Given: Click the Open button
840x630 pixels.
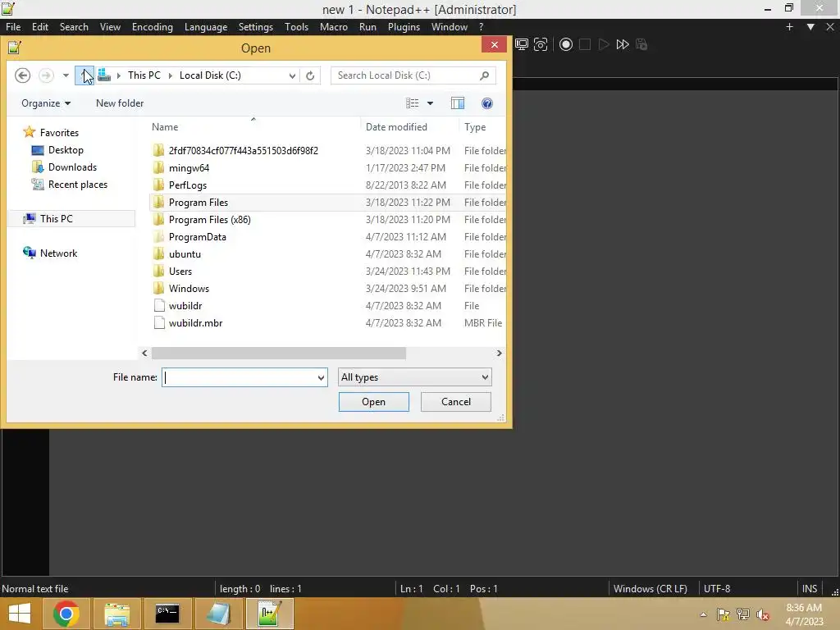Looking at the screenshot, I should 373,402.
